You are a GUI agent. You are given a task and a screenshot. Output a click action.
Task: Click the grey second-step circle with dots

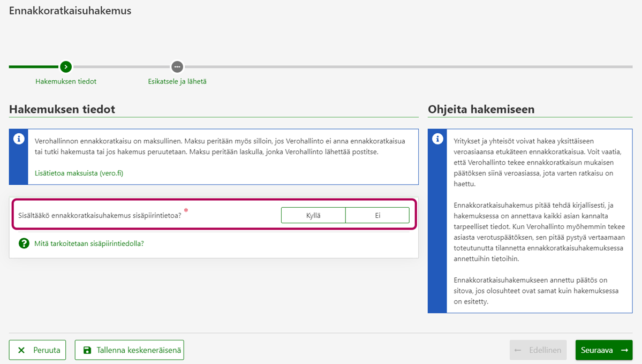(x=177, y=67)
